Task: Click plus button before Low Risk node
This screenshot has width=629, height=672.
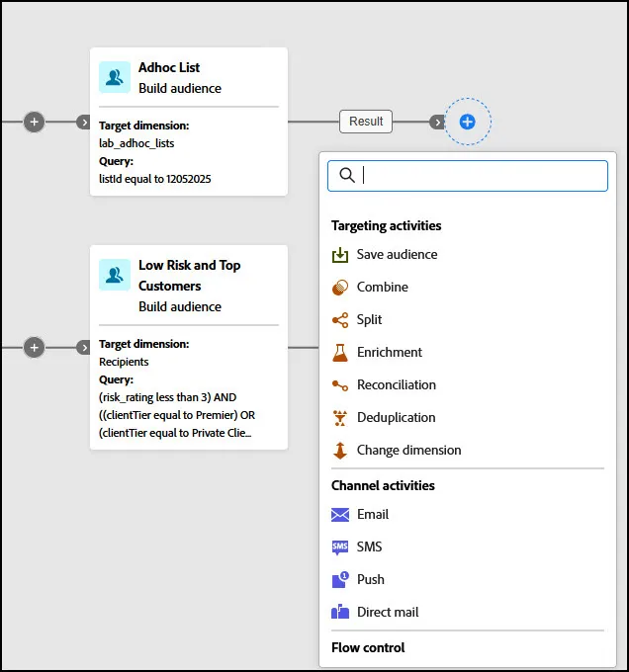Action: (35, 348)
